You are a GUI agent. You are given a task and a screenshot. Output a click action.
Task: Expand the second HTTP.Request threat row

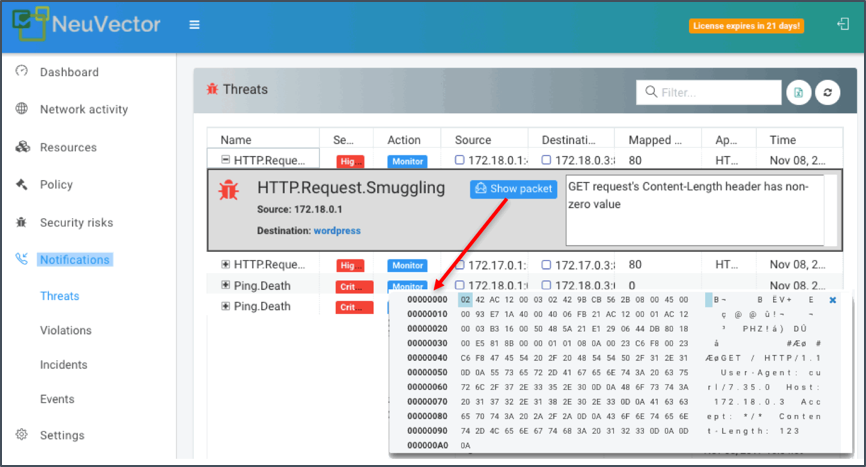pos(225,265)
